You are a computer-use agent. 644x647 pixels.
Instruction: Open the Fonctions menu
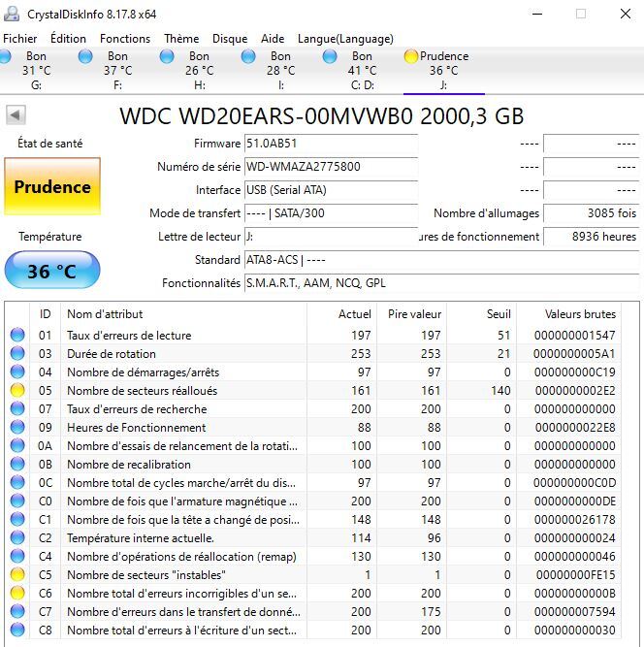point(125,39)
